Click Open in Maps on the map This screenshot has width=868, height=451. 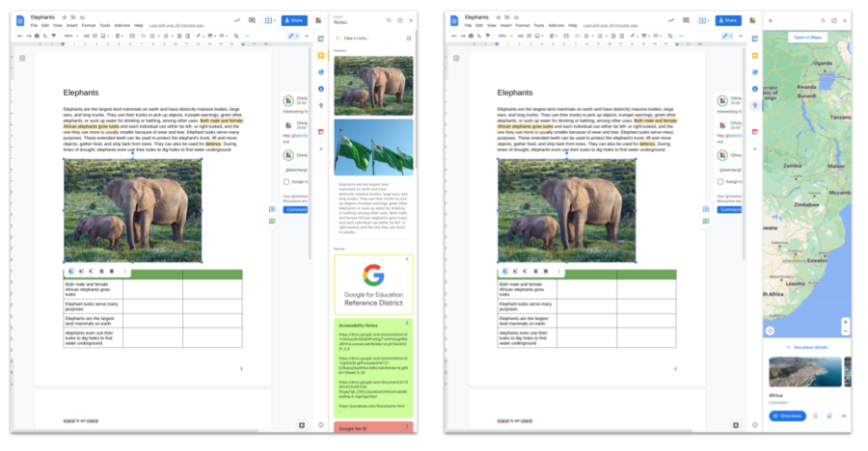click(807, 37)
